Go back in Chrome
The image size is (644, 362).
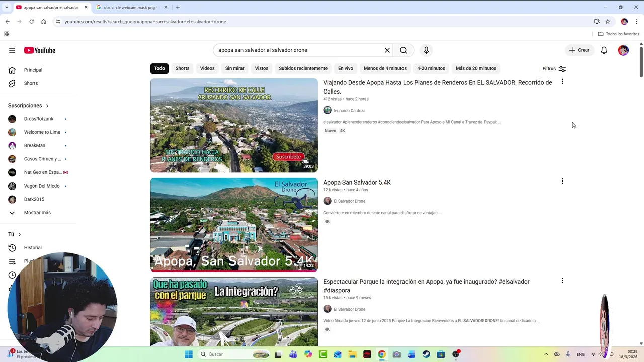(7, 22)
